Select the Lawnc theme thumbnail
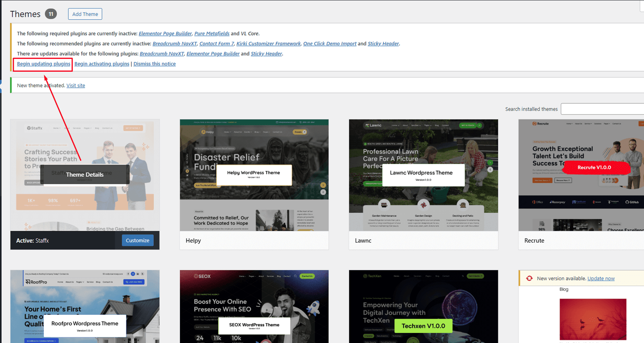The width and height of the screenshot is (644, 343). pos(423,175)
